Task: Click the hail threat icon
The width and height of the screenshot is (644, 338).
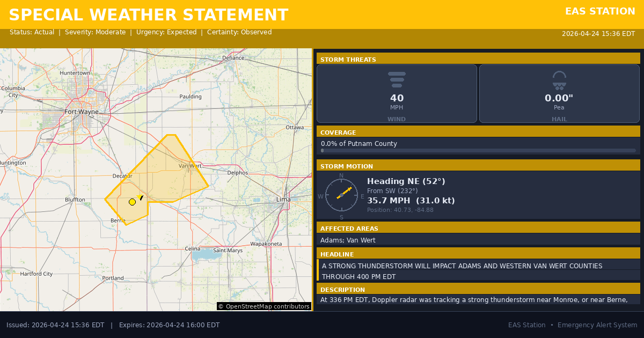Action: click(559, 80)
